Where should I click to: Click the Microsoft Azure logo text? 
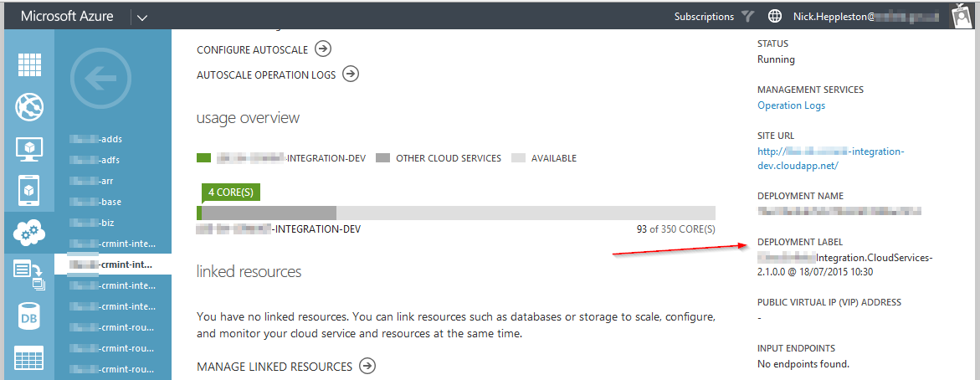[65, 17]
